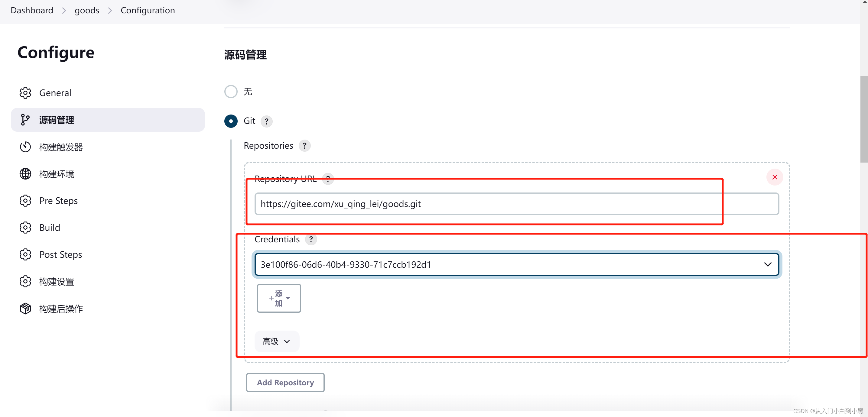
Task: Go to Pre Steps section
Action: (x=108, y=201)
